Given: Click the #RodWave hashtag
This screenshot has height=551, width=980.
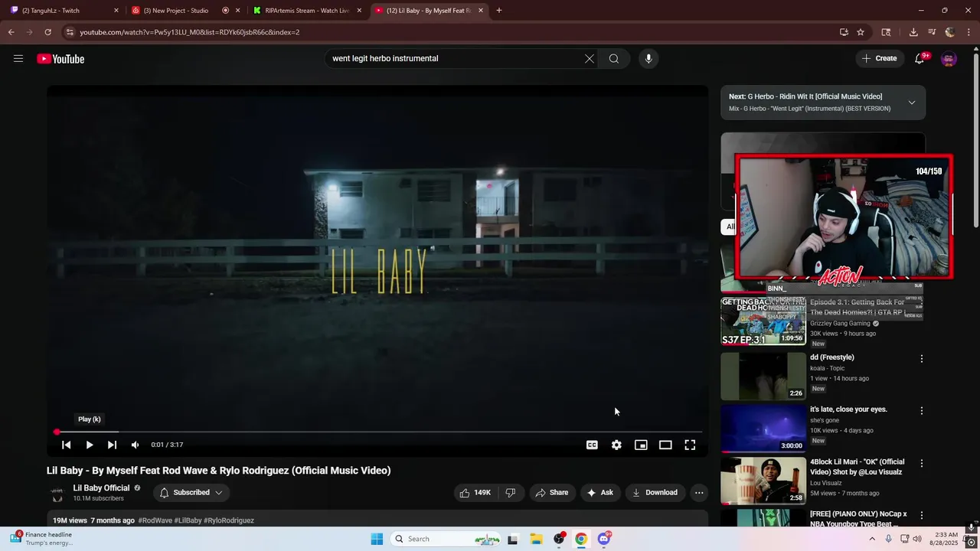Looking at the screenshot, I should tap(155, 520).
